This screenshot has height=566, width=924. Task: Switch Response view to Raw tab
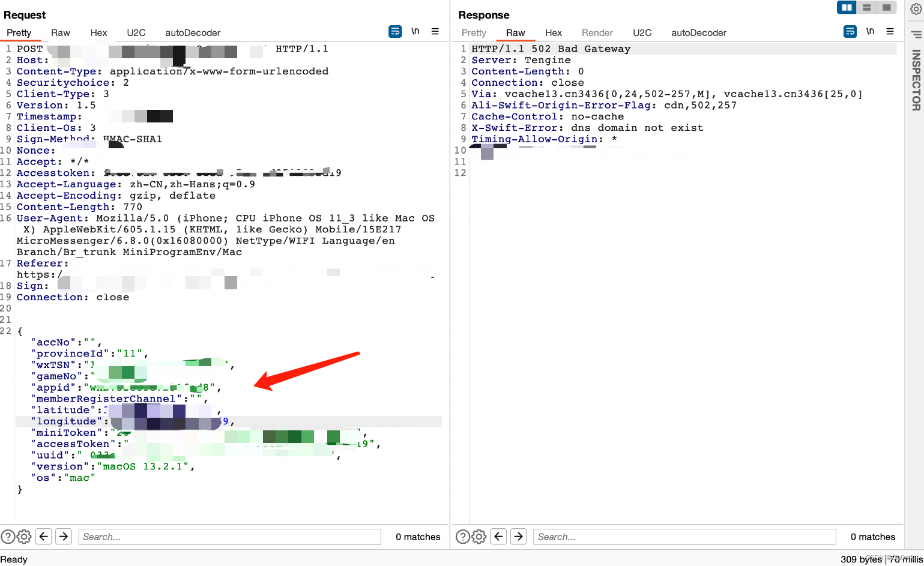click(516, 33)
